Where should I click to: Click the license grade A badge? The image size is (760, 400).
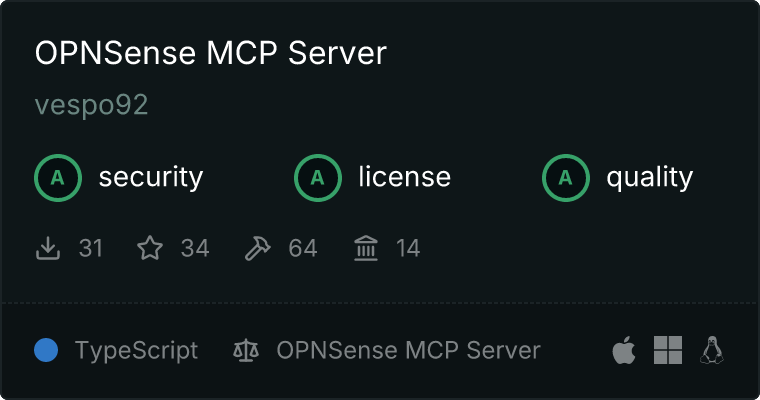coord(317,178)
